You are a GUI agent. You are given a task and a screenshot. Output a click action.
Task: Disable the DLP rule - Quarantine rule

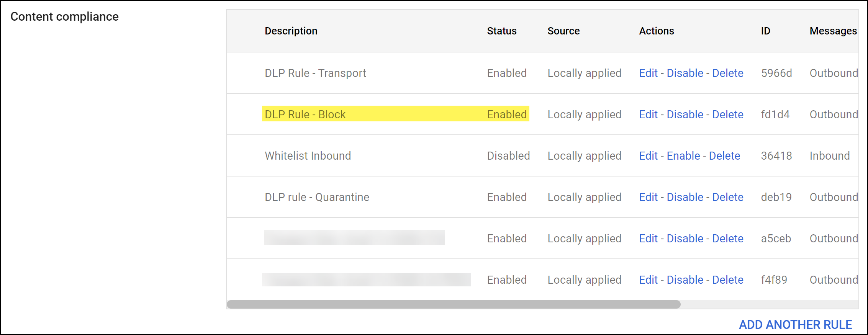(x=685, y=197)
